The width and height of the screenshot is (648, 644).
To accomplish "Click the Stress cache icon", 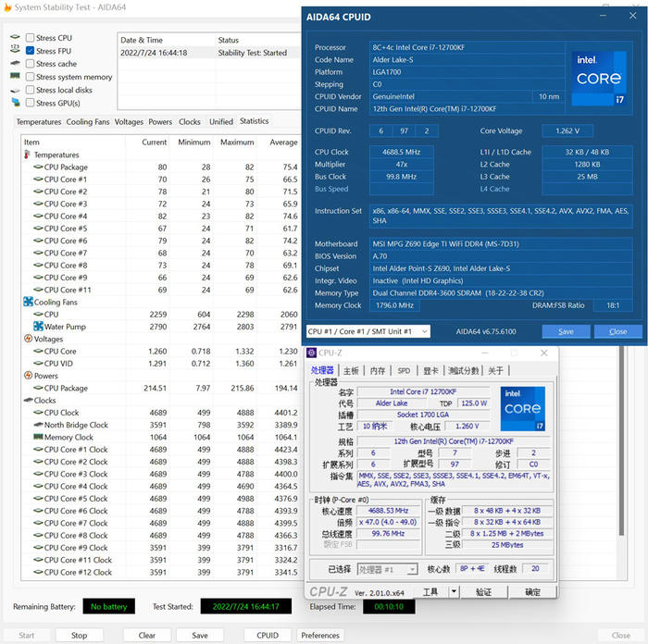I will (x=15, y=63).
